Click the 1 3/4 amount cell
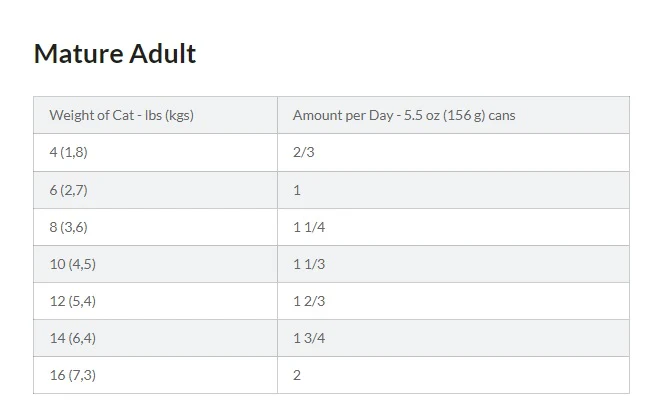Viewport: 654px width, 414px height. click(453, 338)
